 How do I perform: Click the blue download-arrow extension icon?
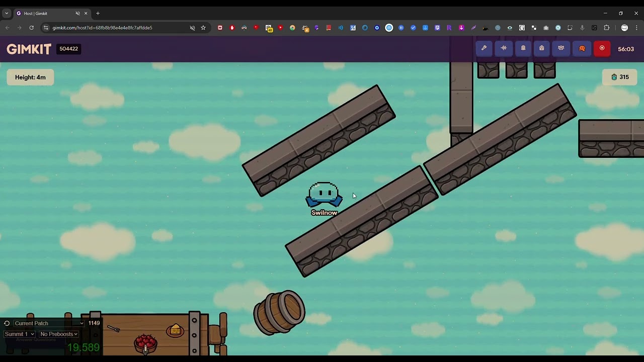[x=425, y=28]
